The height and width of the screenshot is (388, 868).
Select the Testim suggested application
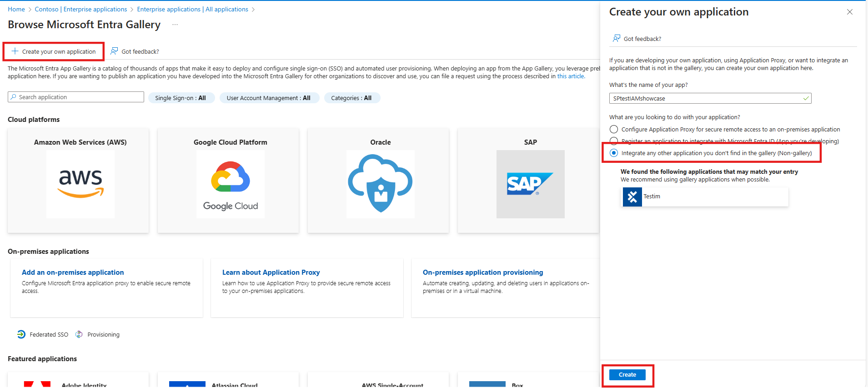pyautogui.click(x=705, y=197)
